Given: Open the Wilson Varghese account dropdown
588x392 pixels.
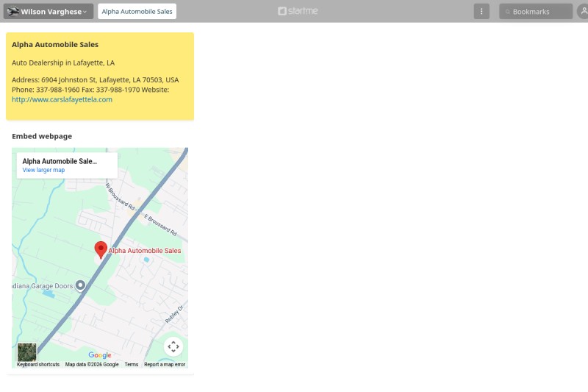Looking at the screenshot, I should tap(49, 11).
